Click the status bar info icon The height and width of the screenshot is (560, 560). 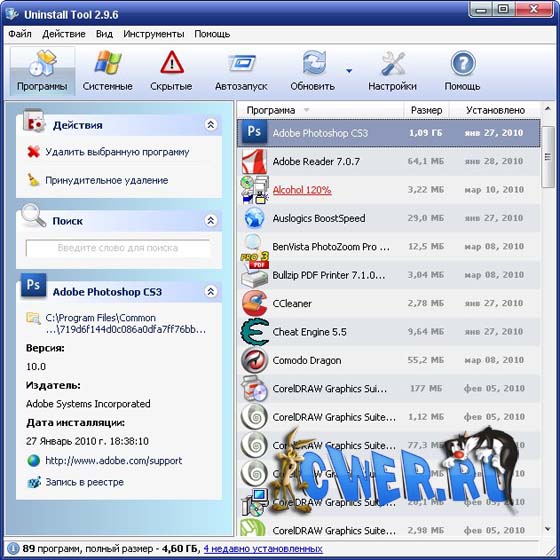[13, 548]
